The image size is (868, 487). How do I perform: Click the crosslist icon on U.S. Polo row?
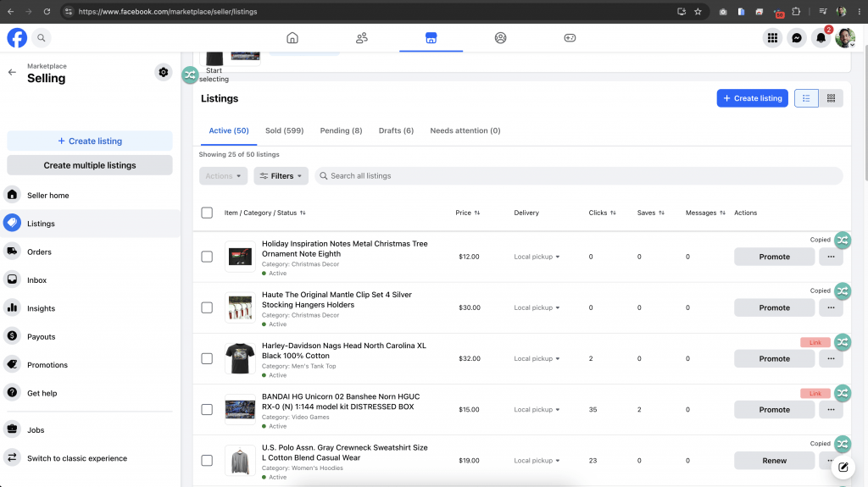point(843,444)
